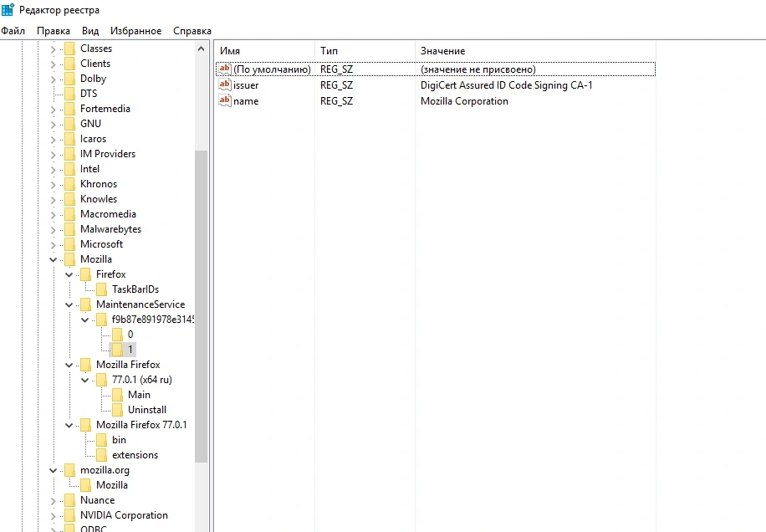Open the Вид menu
Image resolution: width=766 pixels, height=532 pixels.
coord(89,31)
